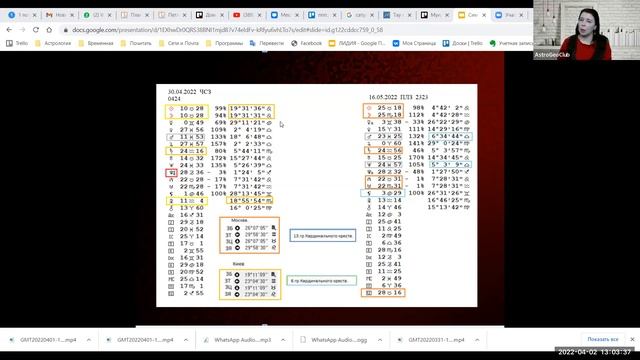The image size is (640, 360).
Task: Click the orange-boxed value at the right column's bottom
Action: point(383,293)
